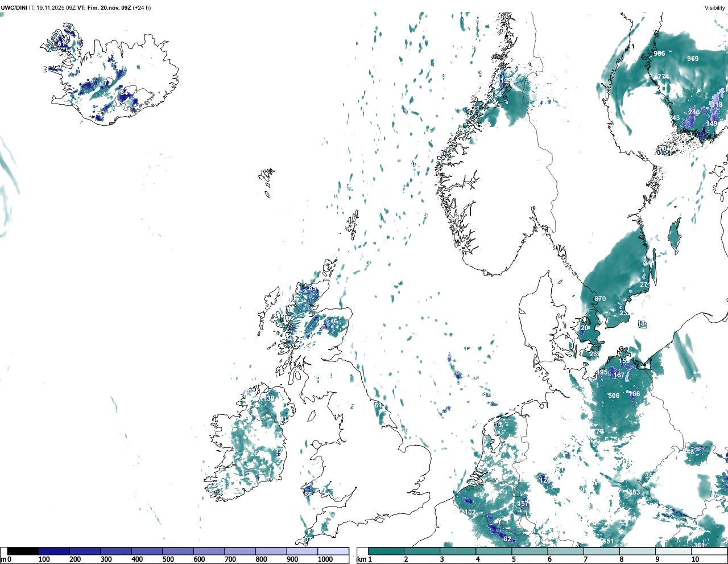Click the '969' visibility value on map

(693, 59)
